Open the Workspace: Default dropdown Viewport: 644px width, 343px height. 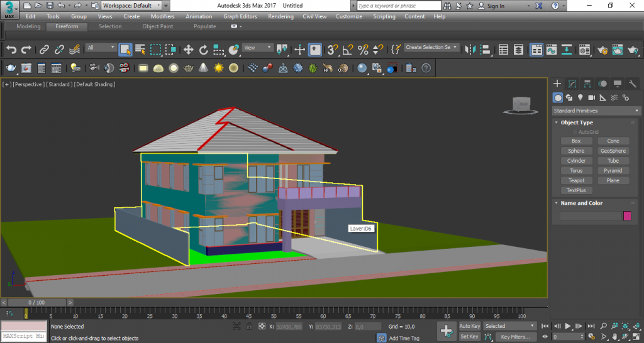[132, 6]
